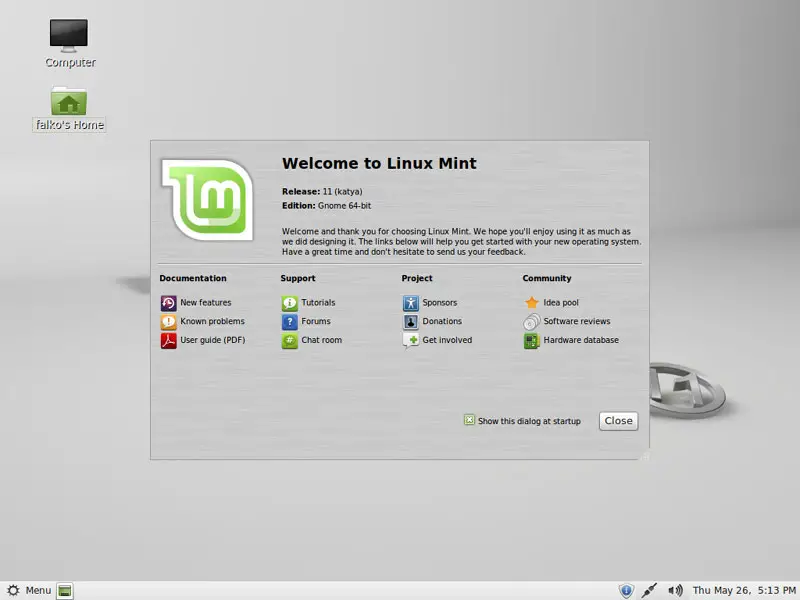This screenshot has width=800, height=600.
Task: Click the Chat room hash icon
Action: (x=289, y=340)
